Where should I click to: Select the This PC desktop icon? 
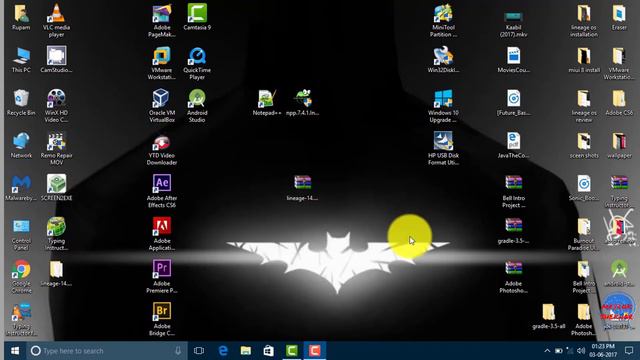pos(21,60)
